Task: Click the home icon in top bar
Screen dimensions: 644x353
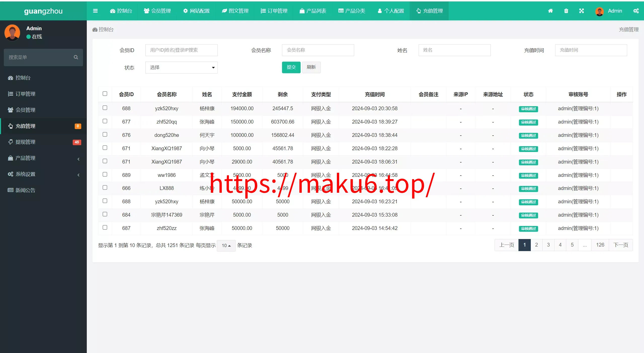Action: tap(550, 11)
